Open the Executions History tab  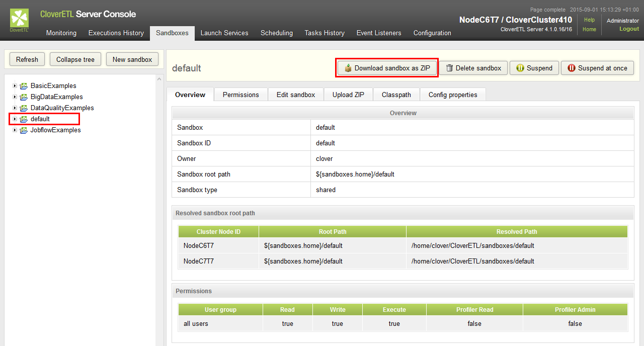[x=116, y=33]
